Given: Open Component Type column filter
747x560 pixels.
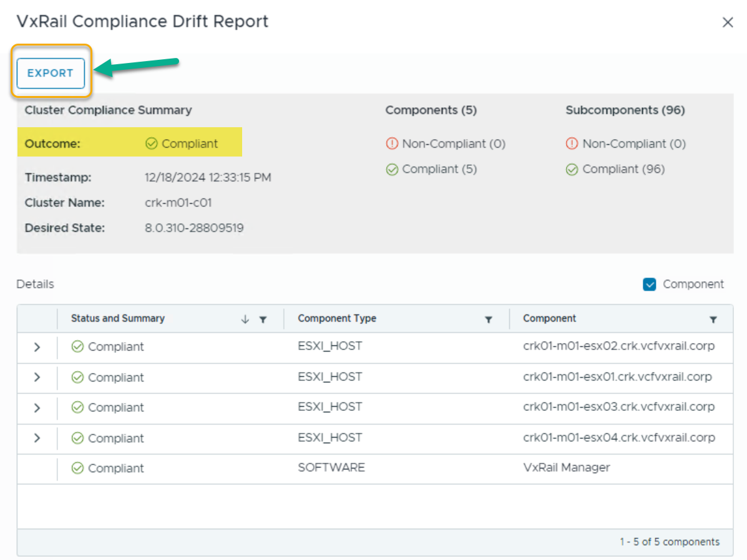Looking at the screenshot, I should pyautogui.click(x=489, y=319).
